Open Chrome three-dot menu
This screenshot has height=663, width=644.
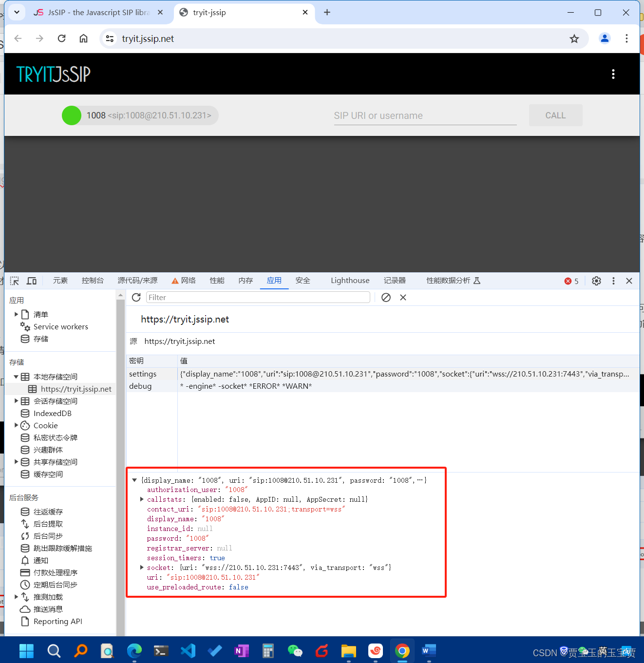pos(626,38)
